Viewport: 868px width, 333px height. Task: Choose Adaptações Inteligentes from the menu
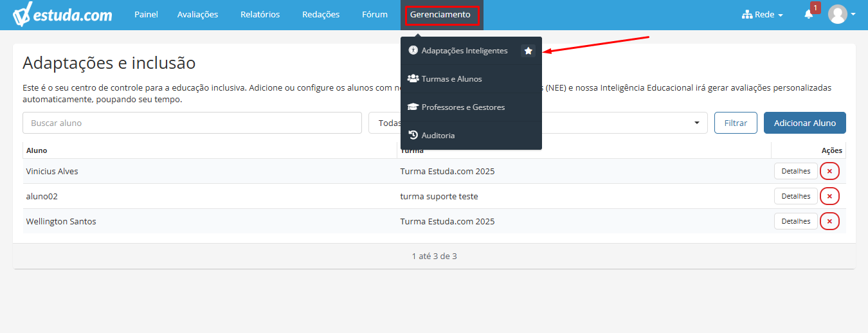(x=464, y=51)
